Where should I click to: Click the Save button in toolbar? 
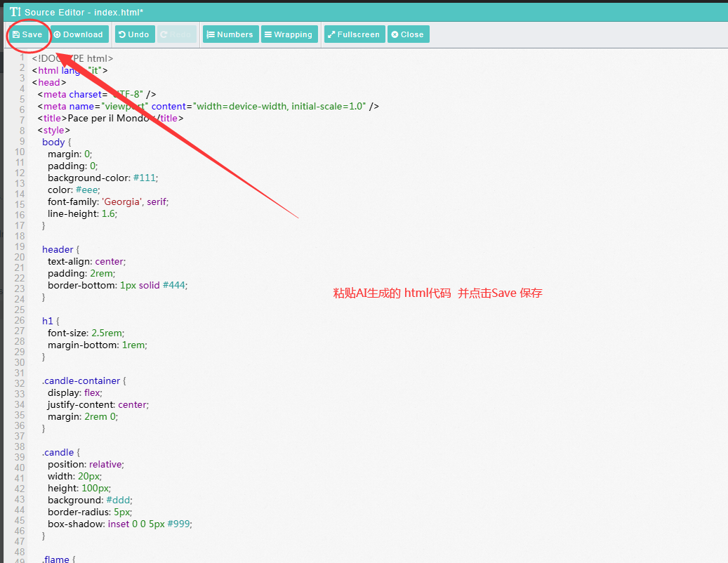click(27, 34)
